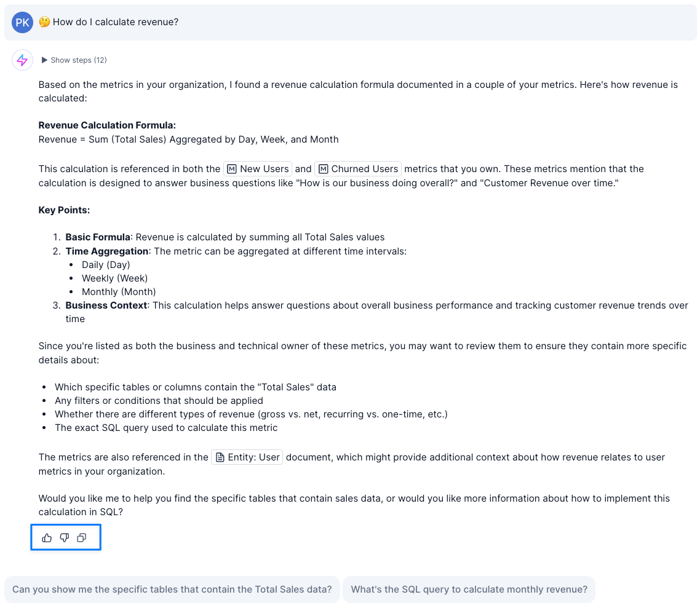Image resolution: width=700 pixels, height=608 pixels.
Task: Click the "Basic Formula" bold label
Action: tap(98, 237)
